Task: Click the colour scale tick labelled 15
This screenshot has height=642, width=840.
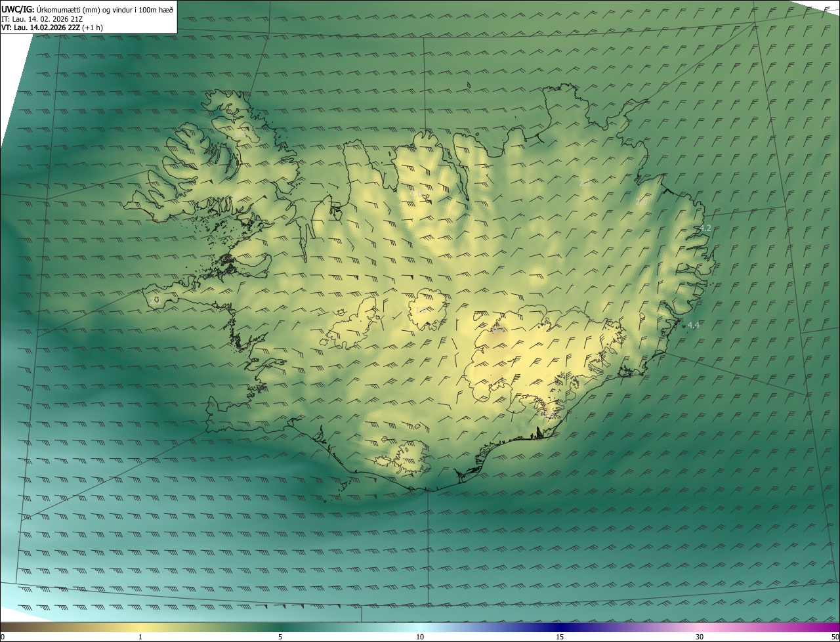Action: tap(560, 637)
